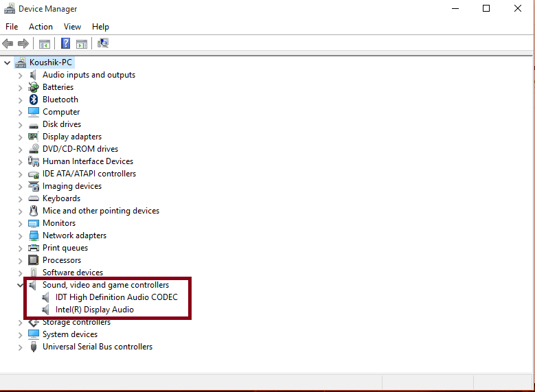Click the Print queues printer icon
Screen dimensions: 535x392
pos(34,248)
